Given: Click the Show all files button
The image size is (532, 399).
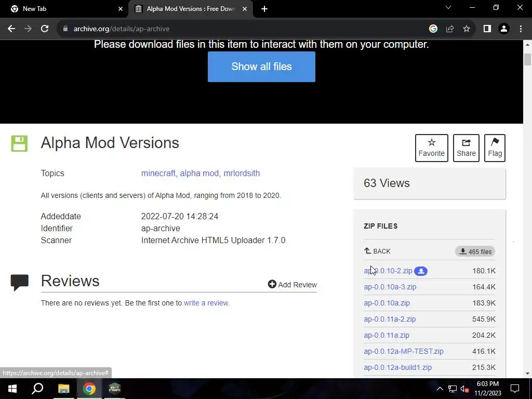Looking at the screenshot, I should 261,66.
